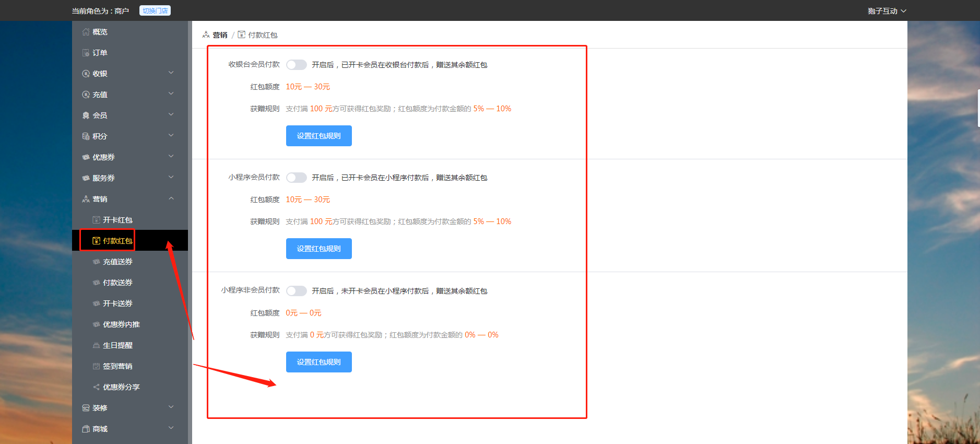Select 生日提醒 submenu item

click(x=130, y=345)
